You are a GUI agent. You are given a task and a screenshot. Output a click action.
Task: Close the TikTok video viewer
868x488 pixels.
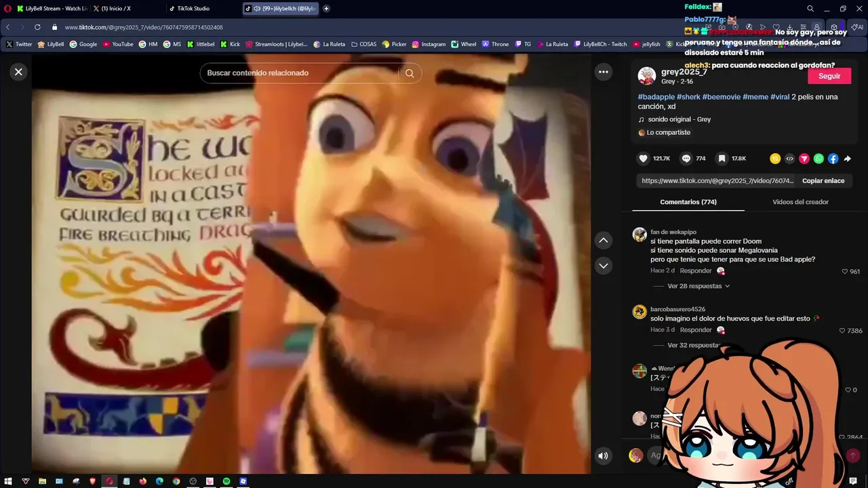[18, 72]
